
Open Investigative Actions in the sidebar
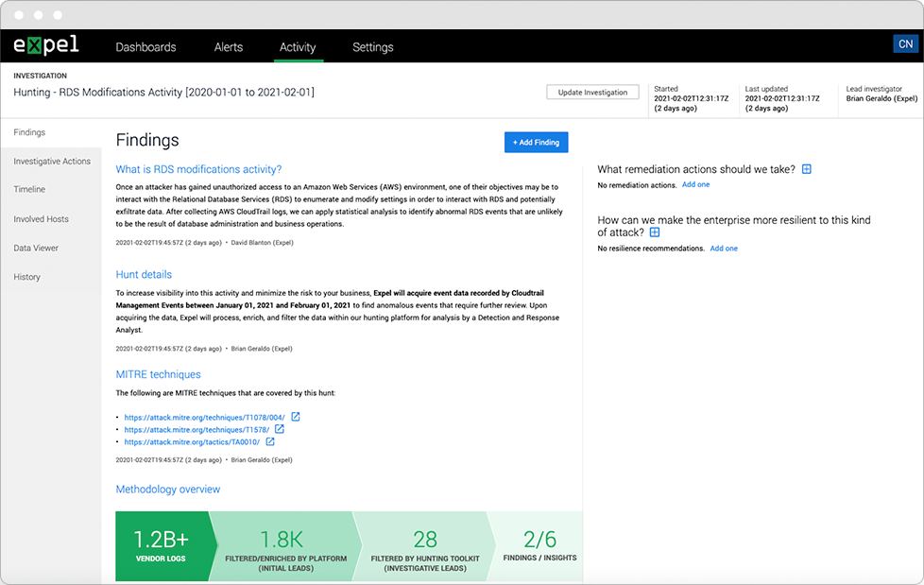click(x=52, y=161)
